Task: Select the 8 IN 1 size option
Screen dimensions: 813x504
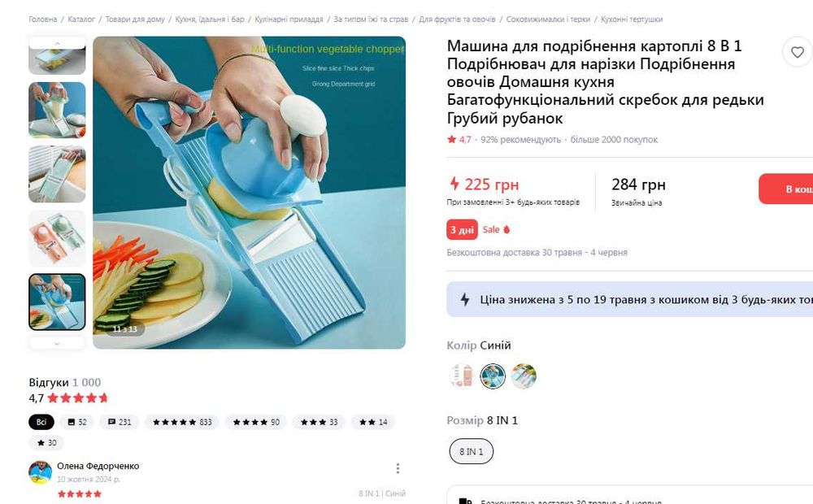Action: click(x=471, y=452)
